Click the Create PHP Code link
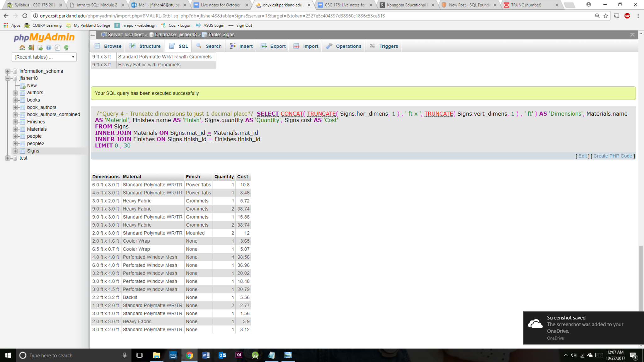The image size is (644, 362). click(x=613, y=156)
